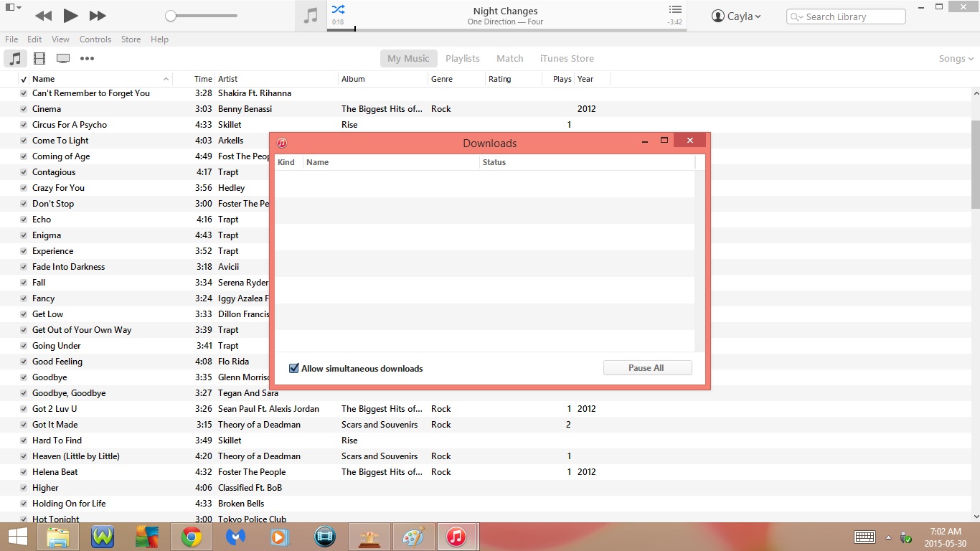Uncheck the song Helena Beat
Viewport: 980px width, 551px height.
click(x=24, y=472)
